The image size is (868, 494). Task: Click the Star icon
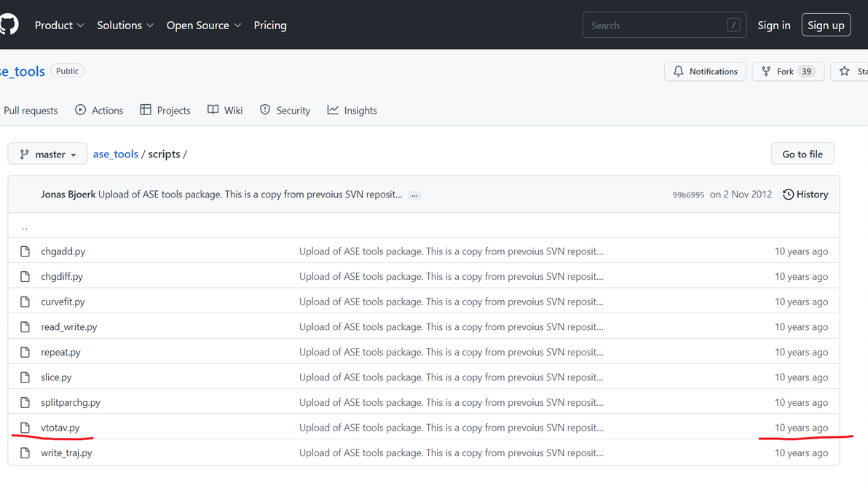tap(845, 71)
